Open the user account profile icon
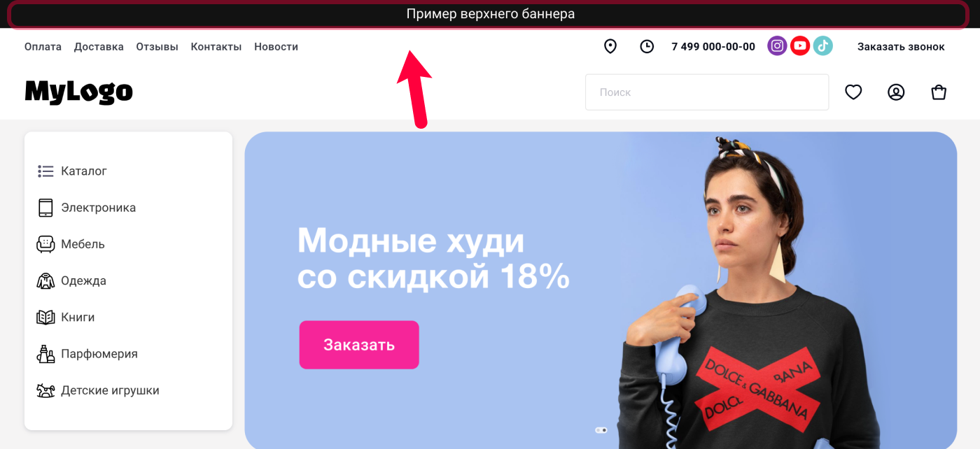The height and width of the screenshot is (449, 980). click(896, 92)
